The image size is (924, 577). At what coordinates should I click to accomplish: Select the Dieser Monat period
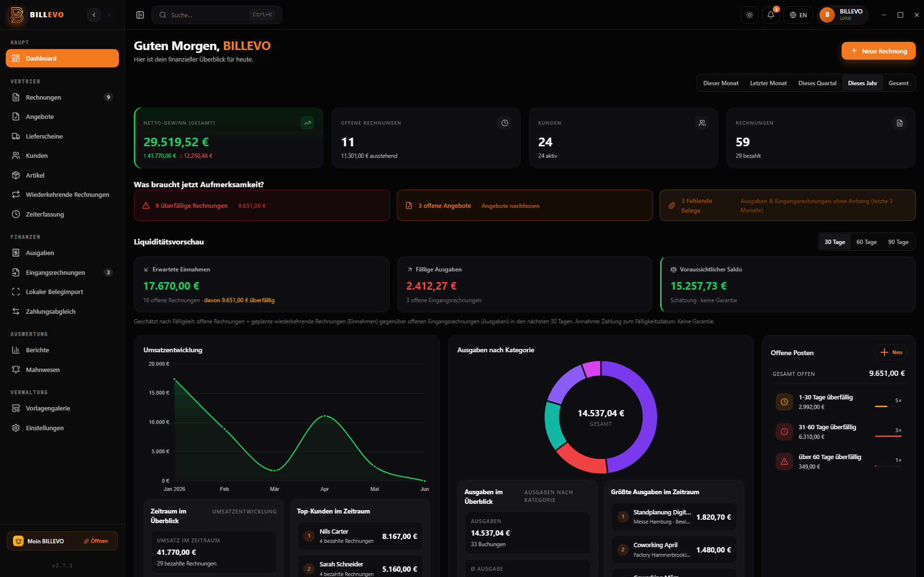pyautogui.click(x=721, y=83)
